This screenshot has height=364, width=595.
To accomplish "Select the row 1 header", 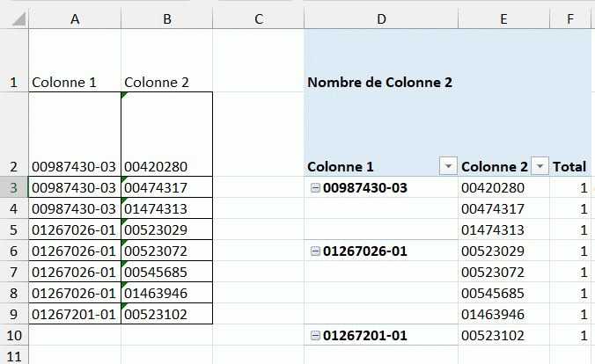I will pos(14,82).
